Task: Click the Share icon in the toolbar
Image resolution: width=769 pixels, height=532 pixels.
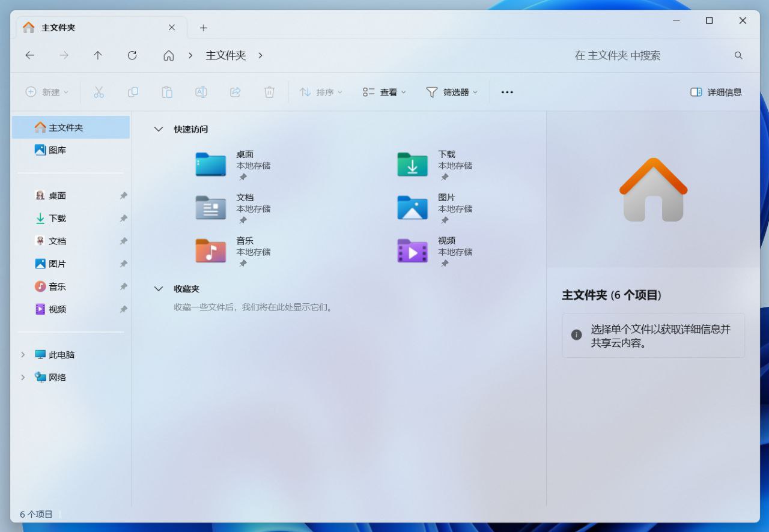Action: 235,92
